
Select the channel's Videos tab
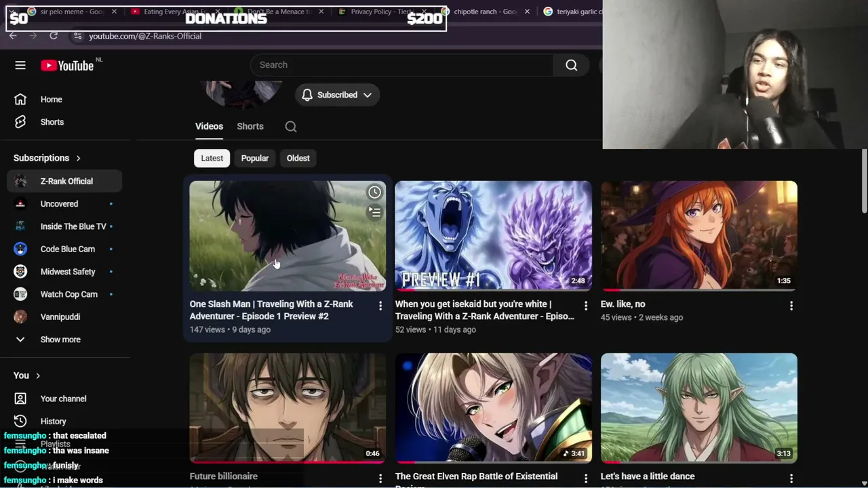209,127
